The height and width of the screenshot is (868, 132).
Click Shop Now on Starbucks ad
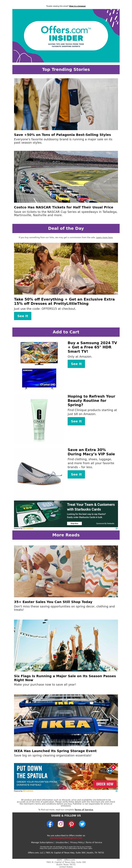[x=74, y=523]
